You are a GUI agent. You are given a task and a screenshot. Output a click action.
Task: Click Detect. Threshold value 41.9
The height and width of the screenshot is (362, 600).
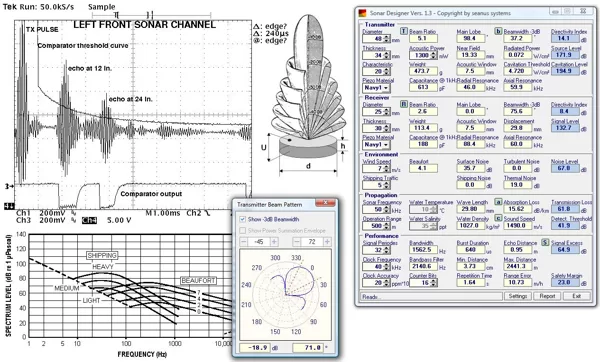point(565,226)
